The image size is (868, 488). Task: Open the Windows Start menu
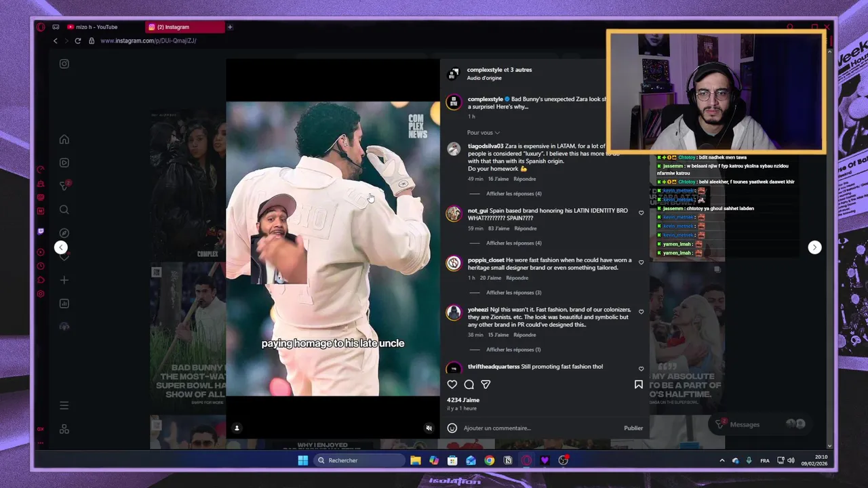303,460
